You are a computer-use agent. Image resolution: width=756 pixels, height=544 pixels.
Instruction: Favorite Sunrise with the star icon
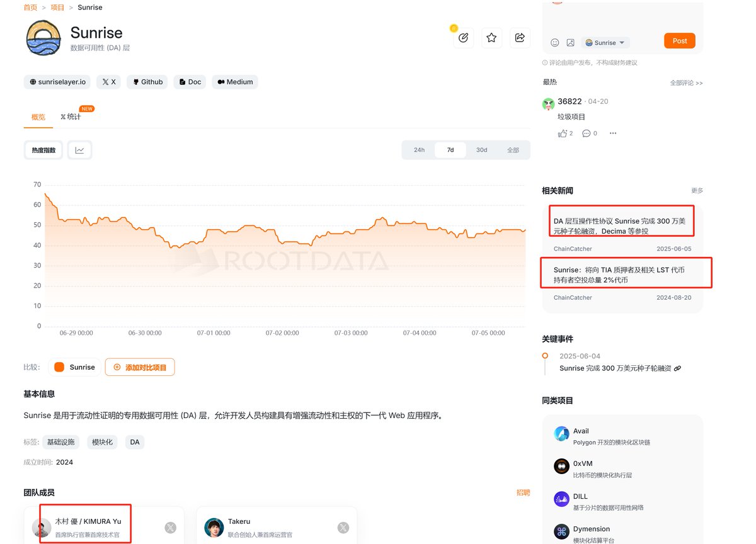pyautogui.click(x=491, y=38)
